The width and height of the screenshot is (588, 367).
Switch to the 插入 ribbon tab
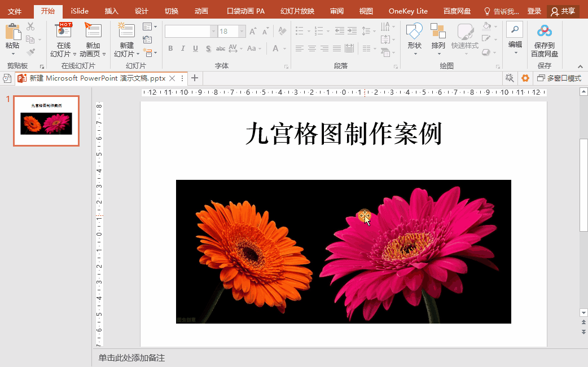coord(111,11)
